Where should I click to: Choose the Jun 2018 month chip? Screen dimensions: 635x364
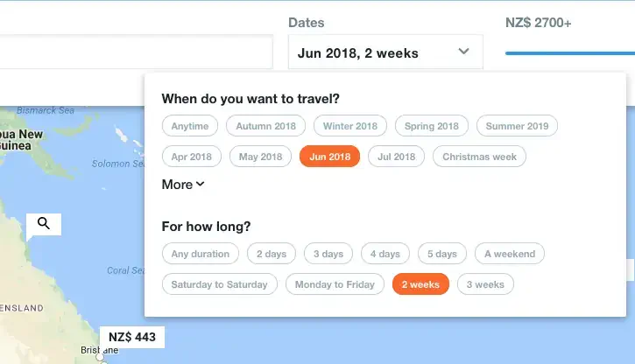pos(329,157)
